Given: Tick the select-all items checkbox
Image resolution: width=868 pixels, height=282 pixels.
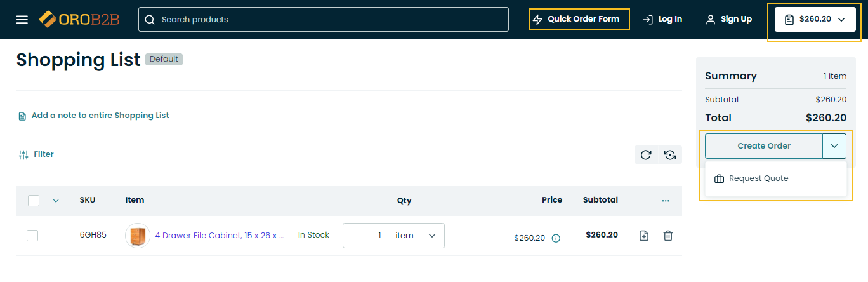Looking at the screenshot, I should [34, 201].
